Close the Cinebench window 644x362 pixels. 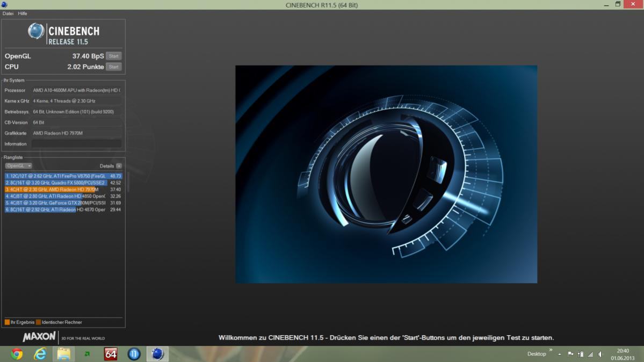pos(633,4)
